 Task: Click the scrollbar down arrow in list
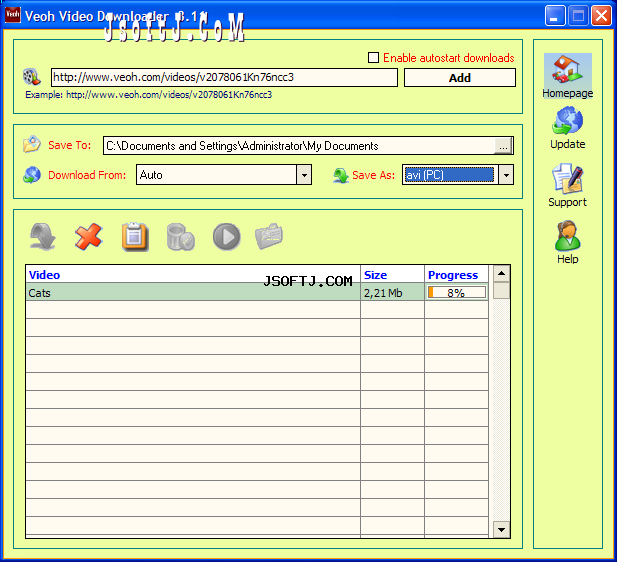501,529
